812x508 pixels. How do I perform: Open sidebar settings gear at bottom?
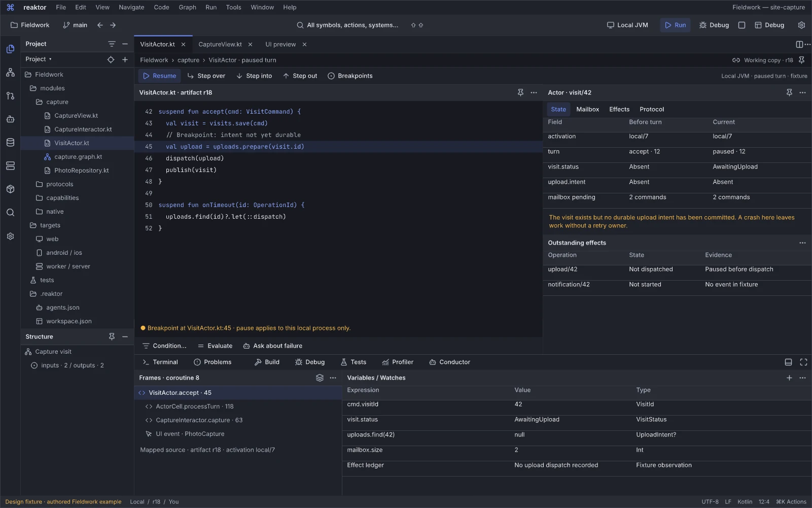[x=10, y=236]
